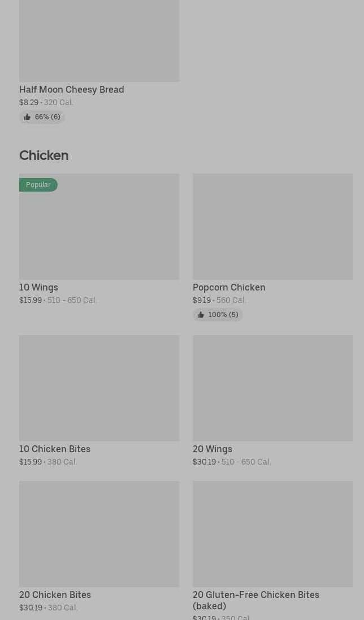Click thumbs-up icon on Half Moon Cheesy Bread
The width and height of the screenshot is (364, 620).
pyautogui.click(x=27, y=117)
